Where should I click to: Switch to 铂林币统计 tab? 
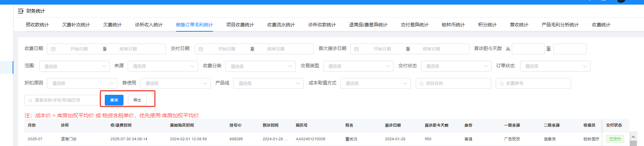coord(453,25)
